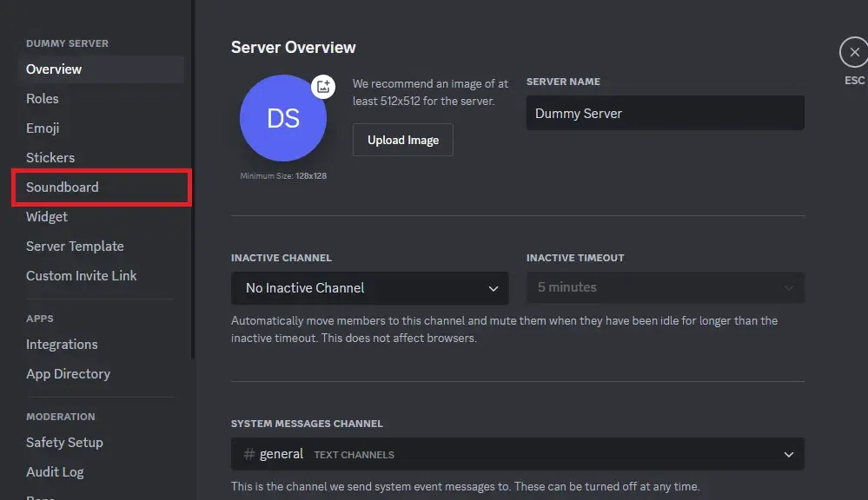Screen dimensions: 868x500
Task: Click the SERVER NAME label
Action: 563,82
